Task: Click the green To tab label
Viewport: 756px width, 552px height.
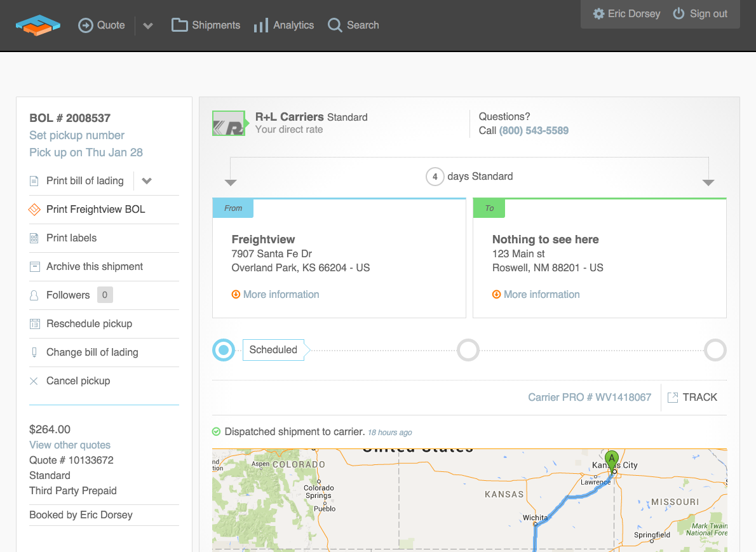Action: click(x=489, y=208)
